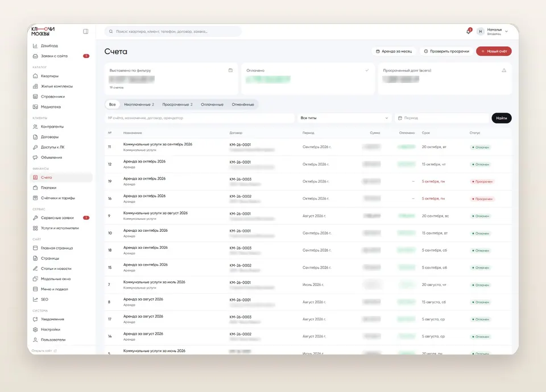This screenshot has width=546, height=392.
Task: Click the Дашборд chart icon
Action: (x=35, y=45)
